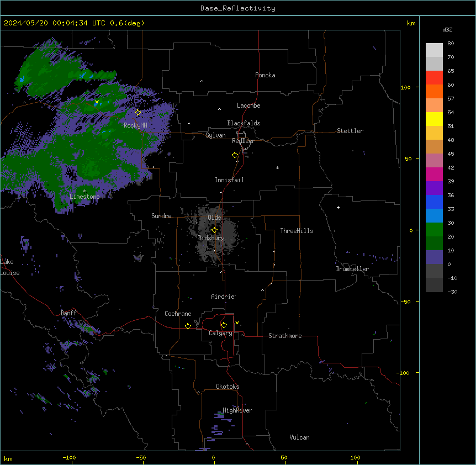Click the -100 label on bottom km axis
Image resolution: width=476 pixels, height=465 pixels.
[x=69, y=457]
